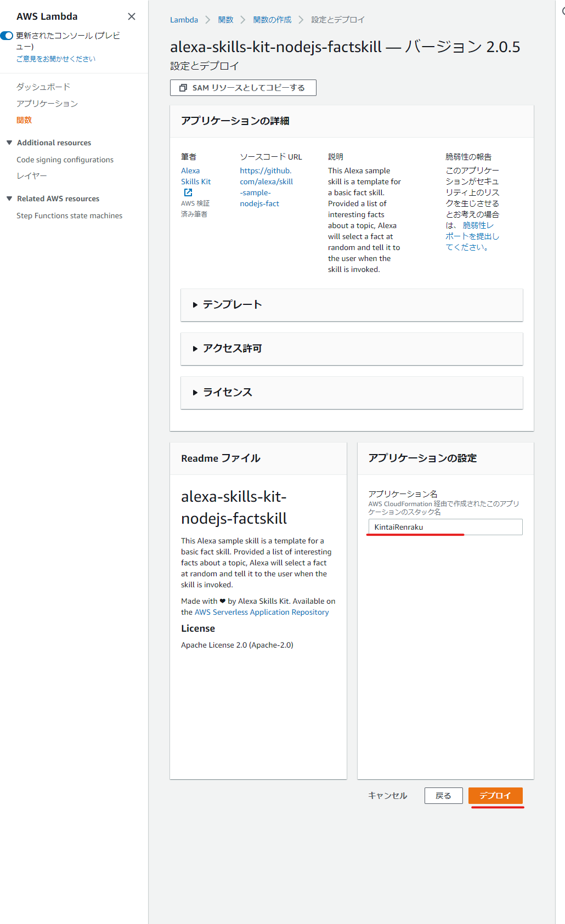This screenshot has height=924, width=565.
Task: Click the 設定とデプロイ breadcrumb text
Action: click(x=338, y=20)
